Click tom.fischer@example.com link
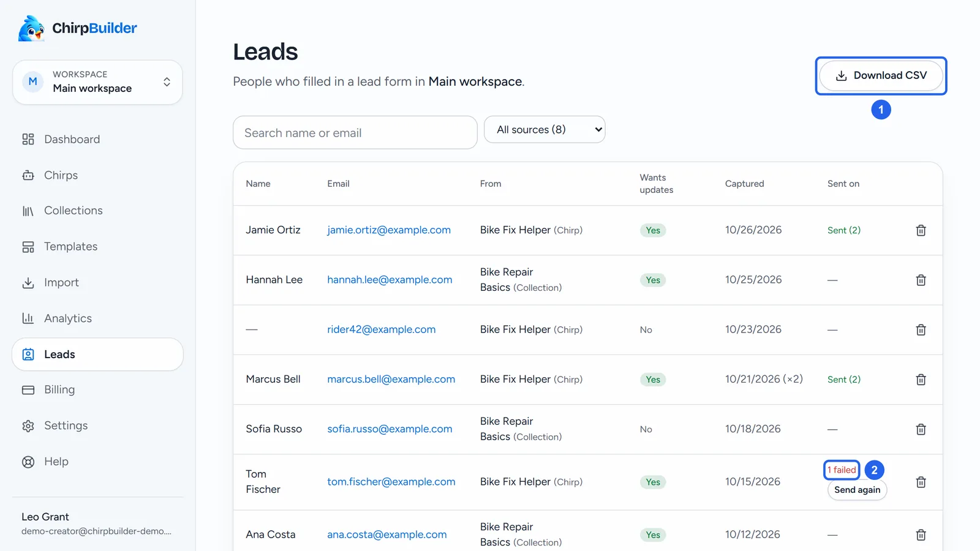 pyautogui.click(x=391, y=482)
